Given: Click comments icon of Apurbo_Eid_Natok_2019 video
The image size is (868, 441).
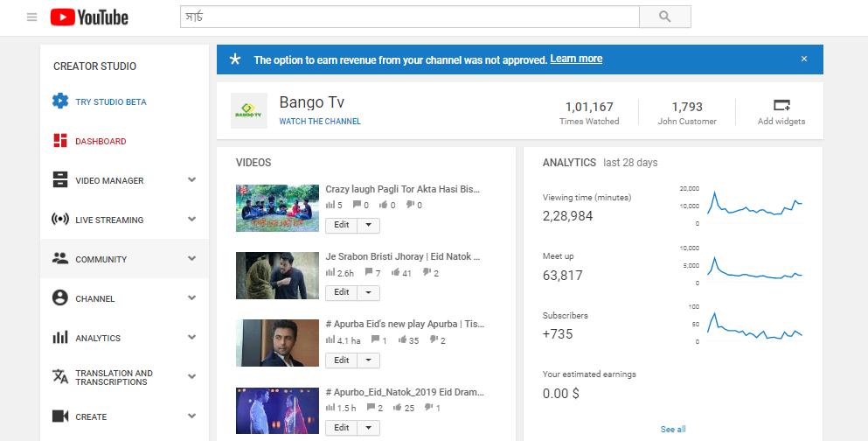Looking at the screenshot, I should pos(372,407).
